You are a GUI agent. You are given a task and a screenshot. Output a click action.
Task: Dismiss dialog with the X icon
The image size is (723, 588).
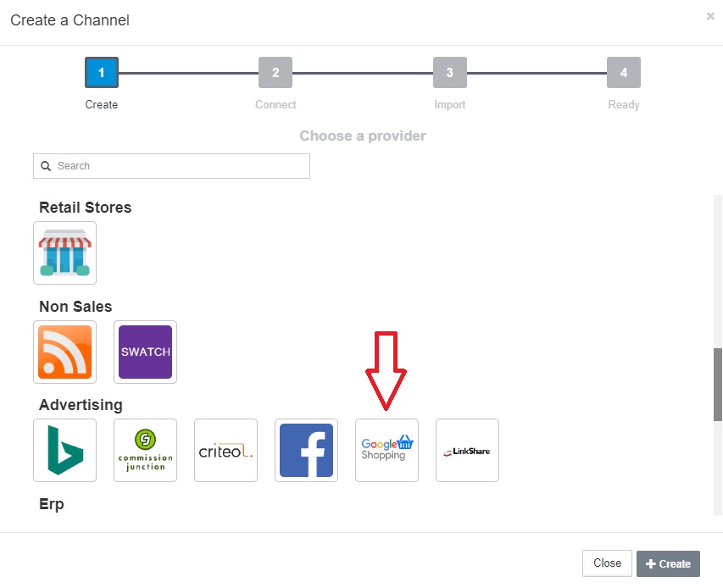pos(710,16)
